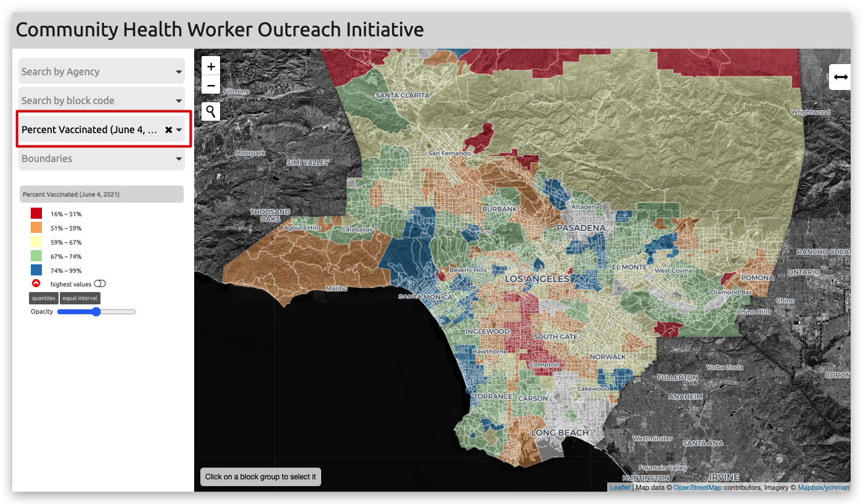The width and height of the screenshot is (863, 504).
Task: Switch classification to quantiles
Action: [x=43, y=298]
